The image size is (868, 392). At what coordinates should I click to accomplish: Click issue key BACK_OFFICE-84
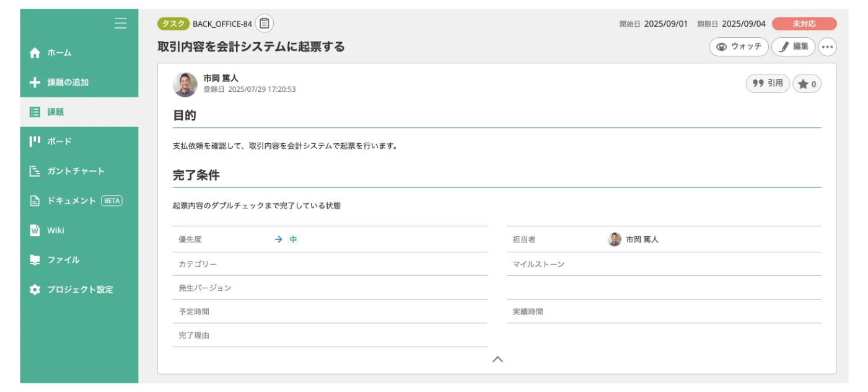click(x=222, y=24)
